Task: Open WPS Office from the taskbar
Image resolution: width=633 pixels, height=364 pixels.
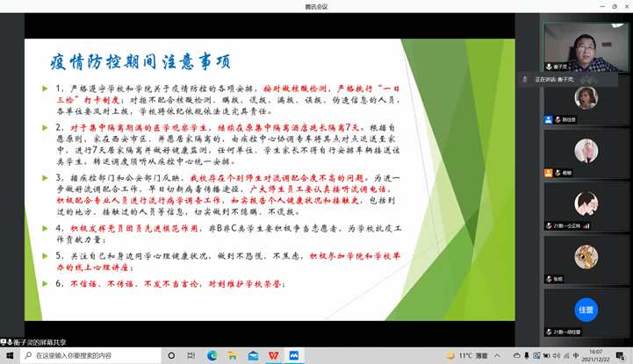Action: (x=274, y=355)
